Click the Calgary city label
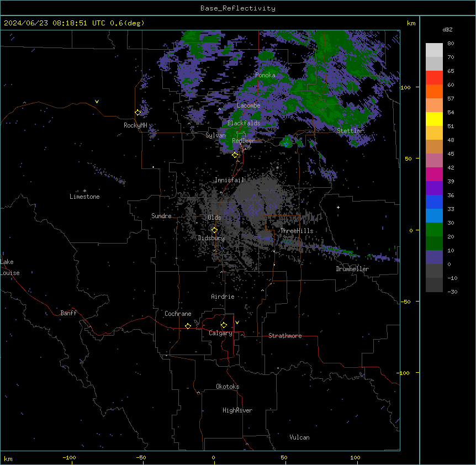 click(x=221, y=333)
